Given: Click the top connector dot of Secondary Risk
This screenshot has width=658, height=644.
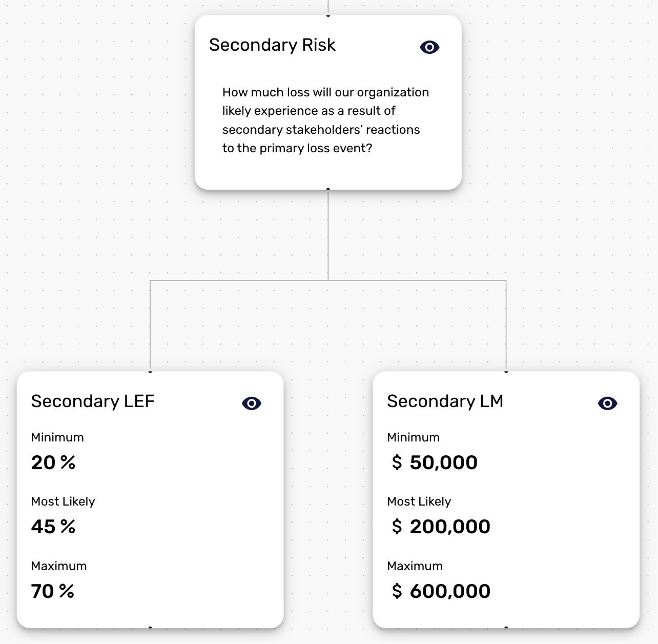Looking at the screenshot, I should point(328,15).
